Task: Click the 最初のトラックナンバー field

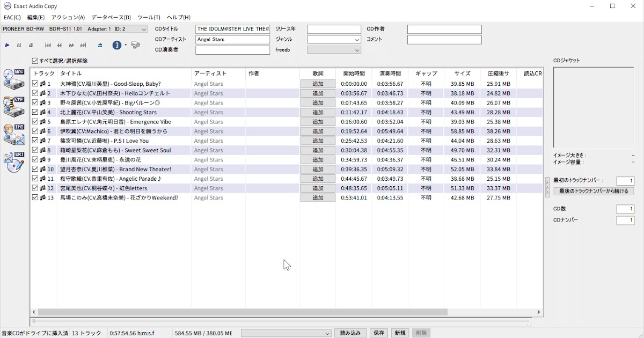Action: [x=626, y=181]
